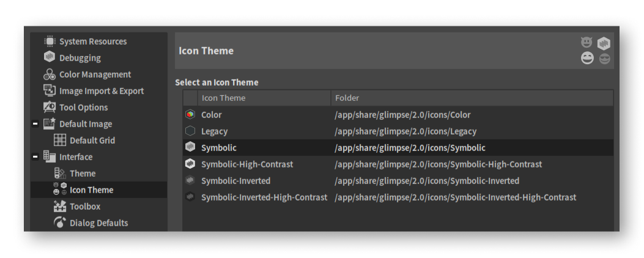The width and height of the screenshot is (644, 258).
Task: Collapse the Interface tree node
Action: [35, 157]
